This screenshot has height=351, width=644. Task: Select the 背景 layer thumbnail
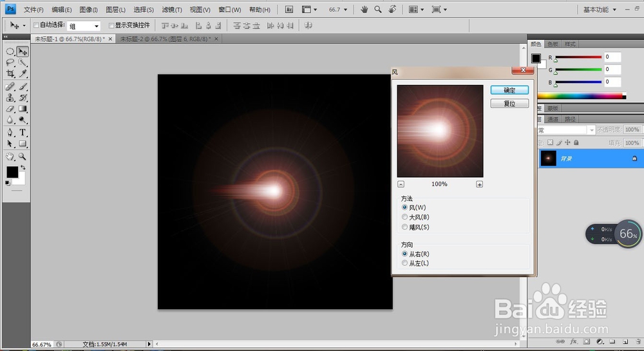pyautogui.click(x=548, y=158)
